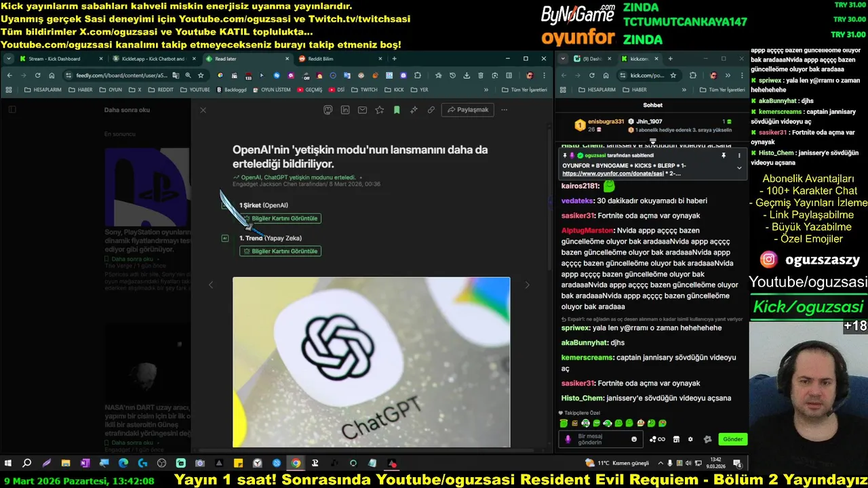The image size is (868, 488).
Task: Open the OYUN bookmark folder
Action: click(111, 89)
